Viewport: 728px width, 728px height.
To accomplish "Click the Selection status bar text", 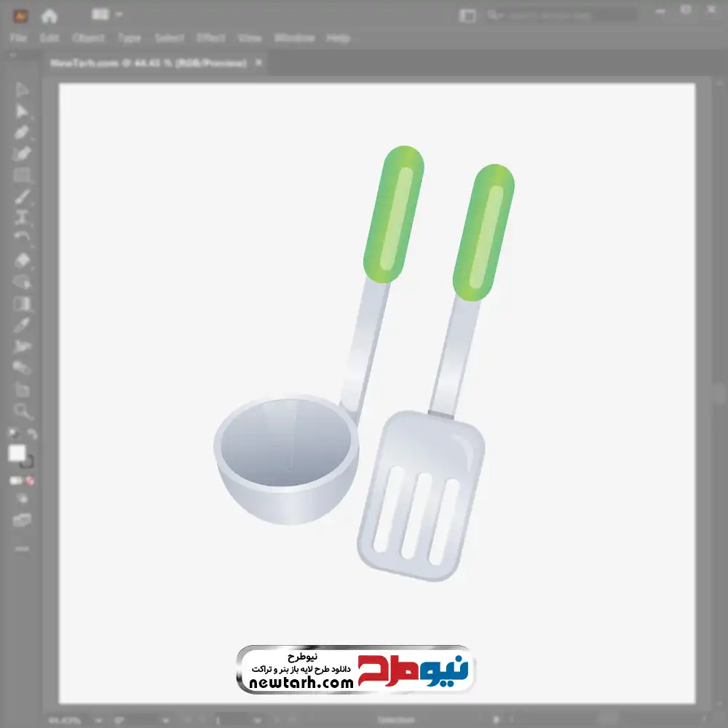I will (x=396, y=721).
